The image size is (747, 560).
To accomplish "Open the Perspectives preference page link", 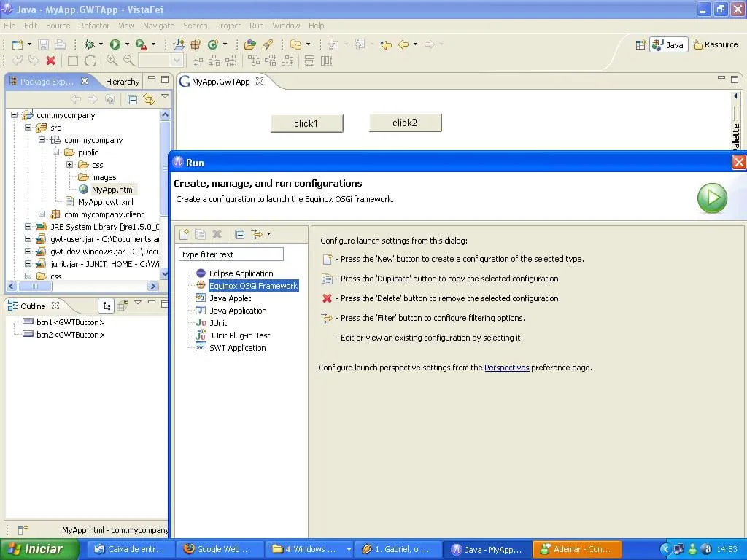I will coord(506,367).
